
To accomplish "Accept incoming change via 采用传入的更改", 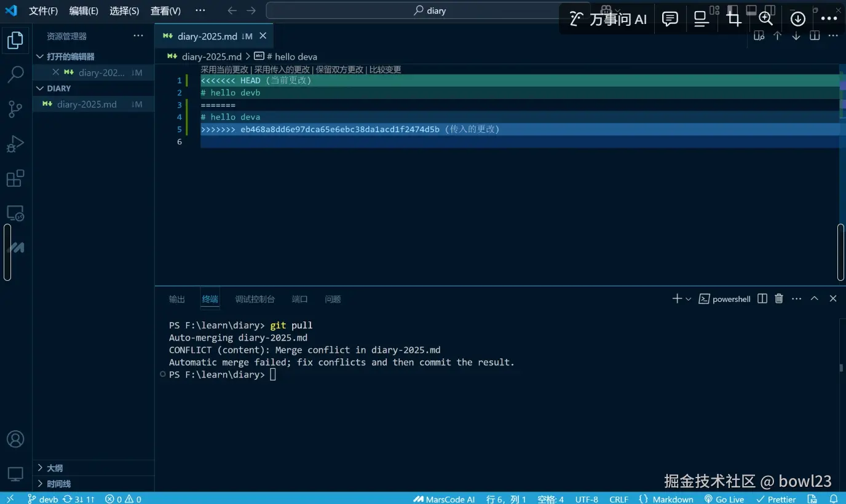I will 282,69.
